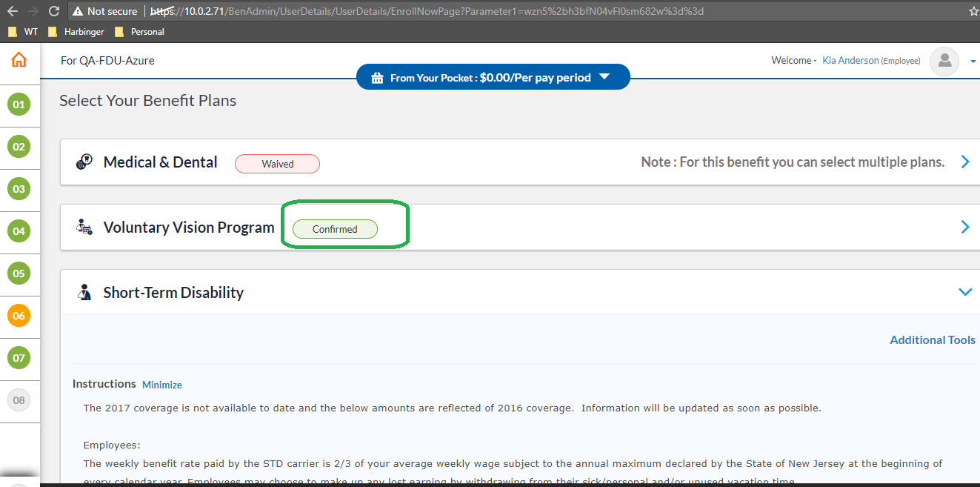This screenshot has height=487, width=980.
Task: Click the Additional Tools link
Action: click(x=932, y=339)
